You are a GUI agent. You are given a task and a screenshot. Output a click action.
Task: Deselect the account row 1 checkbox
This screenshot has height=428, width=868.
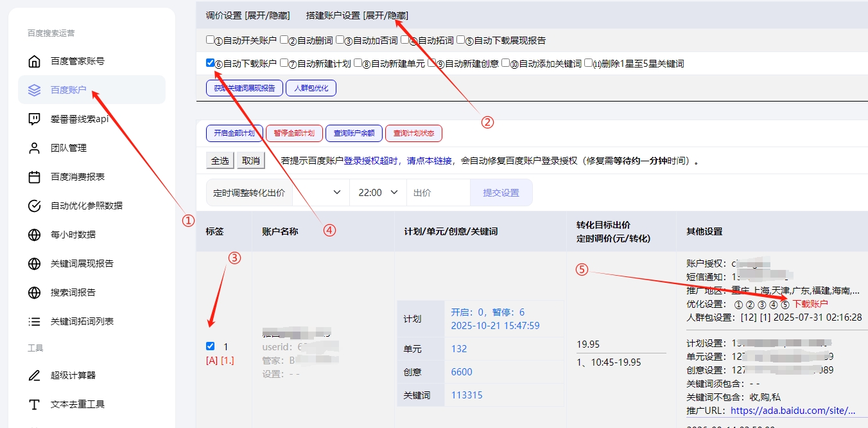tap(211, 346)
